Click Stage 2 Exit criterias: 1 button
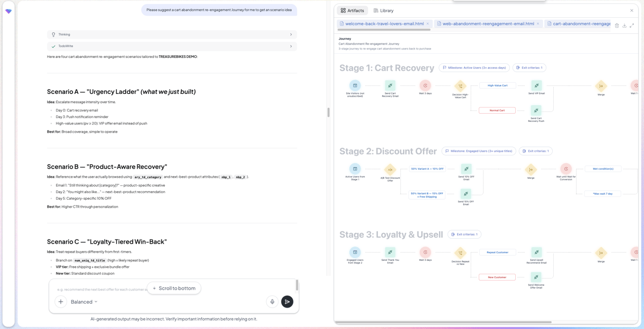The width and height of the screenshot is (644, 329). pyautogui.click(x=536, y=151)
